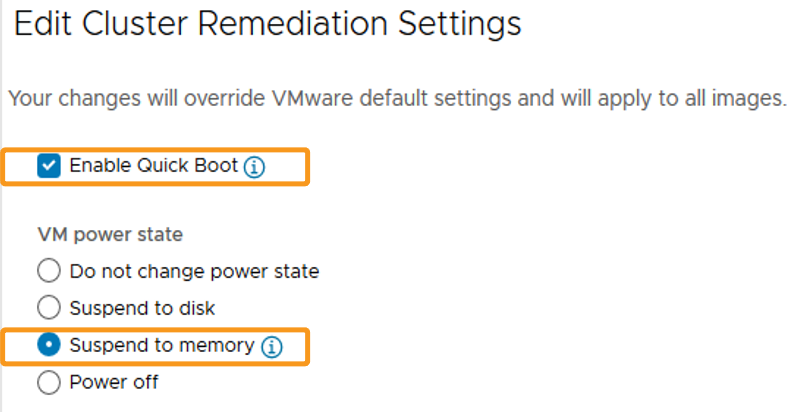The image size is (803, 412).
Task: Select the Suspend to memory radio button
Action: (x=49, y=345)
